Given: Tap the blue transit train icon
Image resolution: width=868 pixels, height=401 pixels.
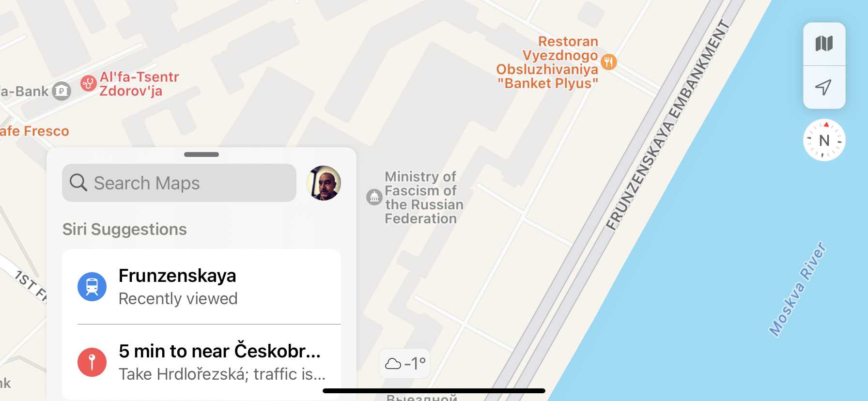Looking at the screenshot, I should coord(92,287).
